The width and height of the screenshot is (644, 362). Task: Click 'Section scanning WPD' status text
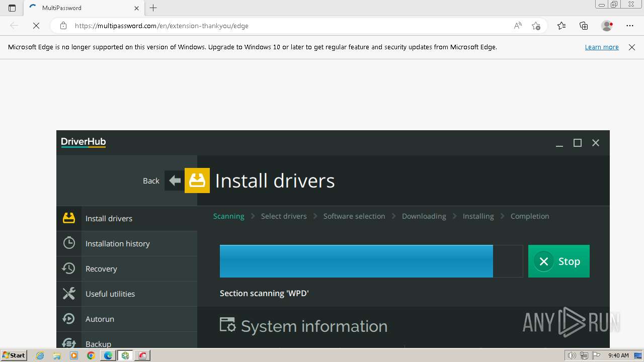(264, 293)
